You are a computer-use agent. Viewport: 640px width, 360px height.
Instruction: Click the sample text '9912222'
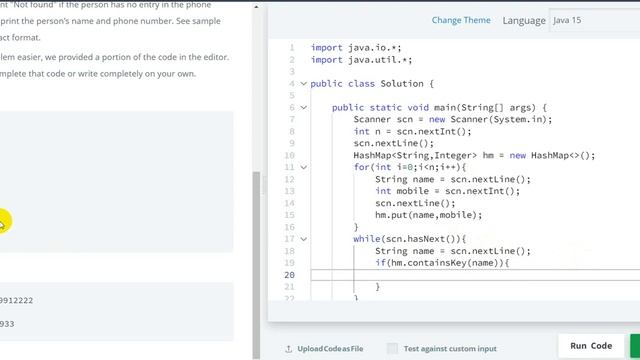[16, 300]
